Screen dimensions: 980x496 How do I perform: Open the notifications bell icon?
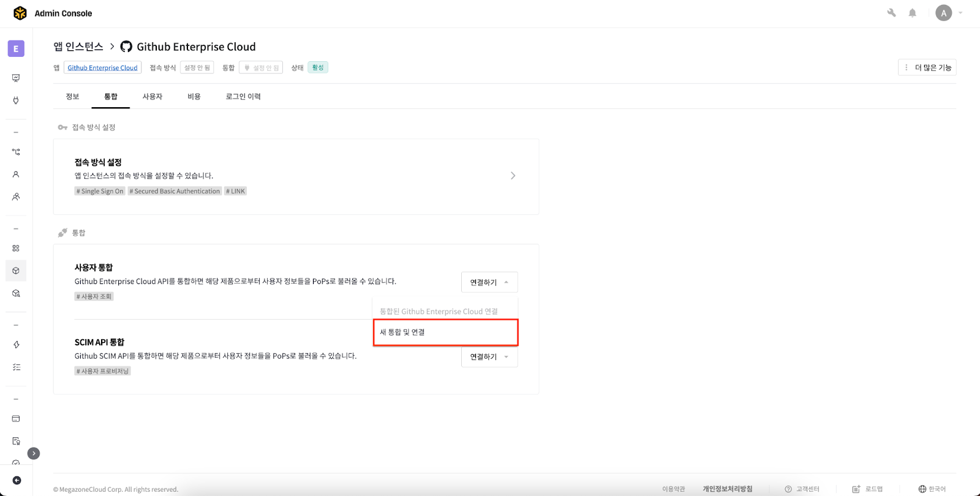(913, 13)
